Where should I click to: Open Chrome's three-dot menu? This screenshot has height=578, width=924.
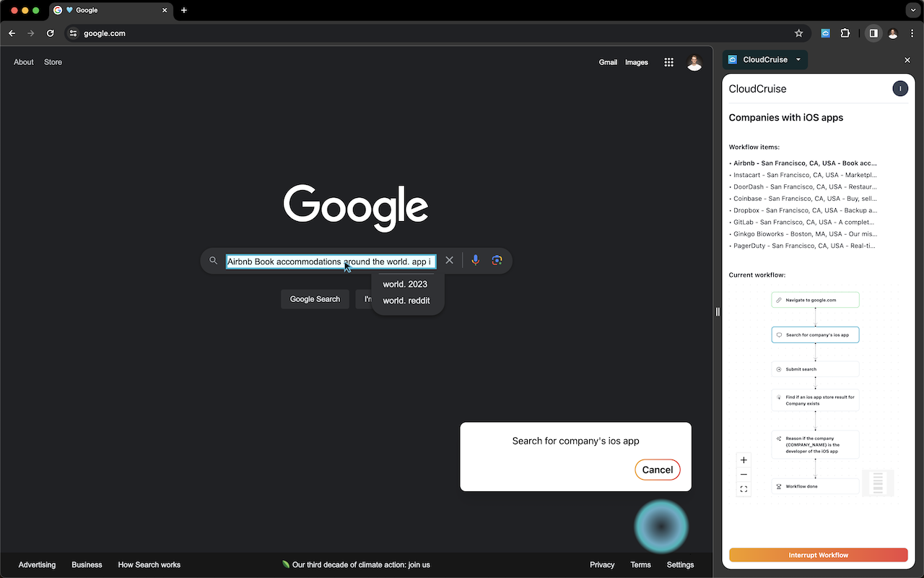(912, 33)
